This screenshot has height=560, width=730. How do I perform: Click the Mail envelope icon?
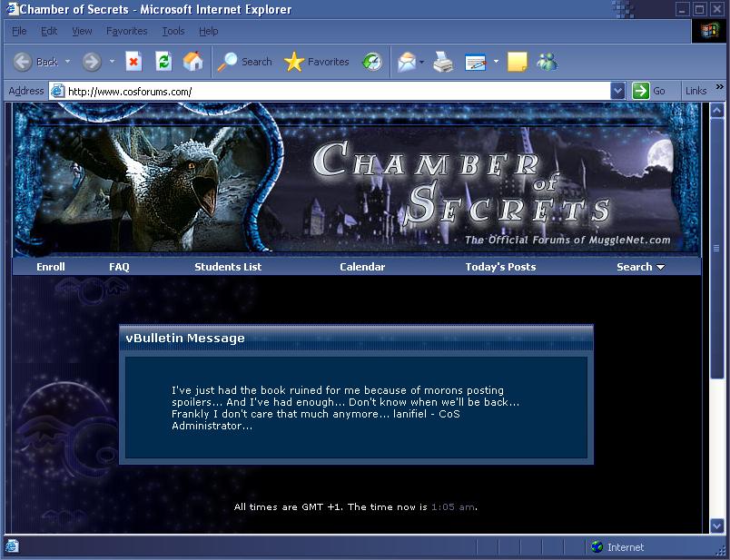pos(407,62)
